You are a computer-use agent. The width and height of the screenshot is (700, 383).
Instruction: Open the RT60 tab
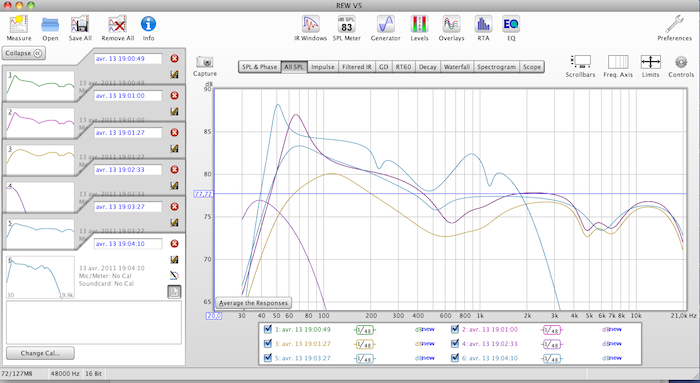point(403,67)
